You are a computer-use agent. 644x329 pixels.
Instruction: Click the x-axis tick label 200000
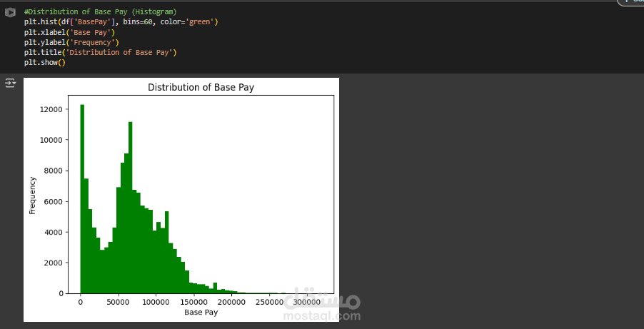pyautogui.click(x=231, y=302)
